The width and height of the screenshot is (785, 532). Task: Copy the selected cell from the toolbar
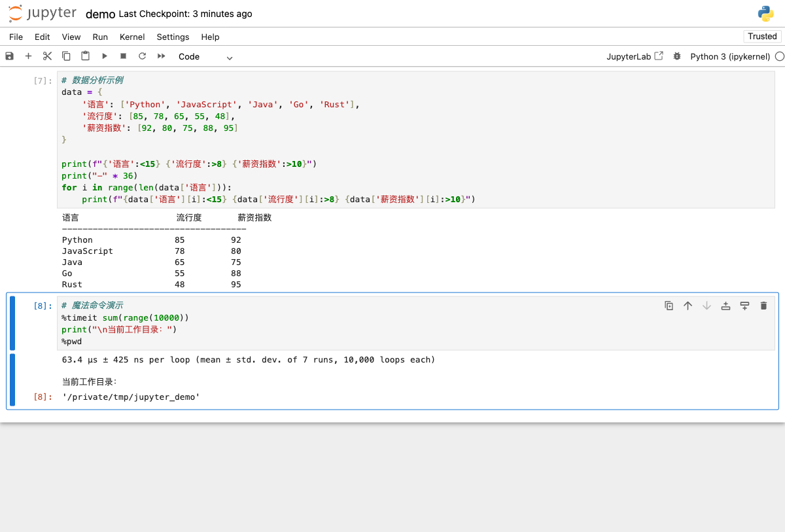click(66, 56)
